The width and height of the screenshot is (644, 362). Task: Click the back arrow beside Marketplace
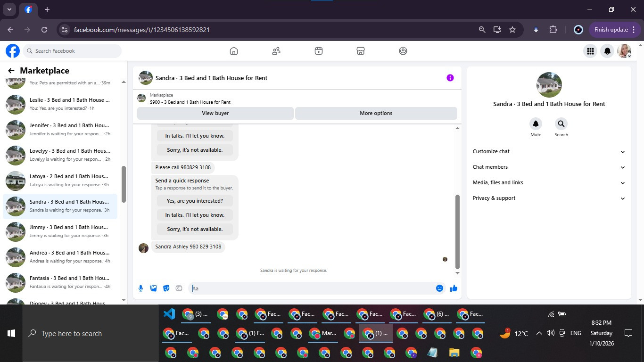11,71
